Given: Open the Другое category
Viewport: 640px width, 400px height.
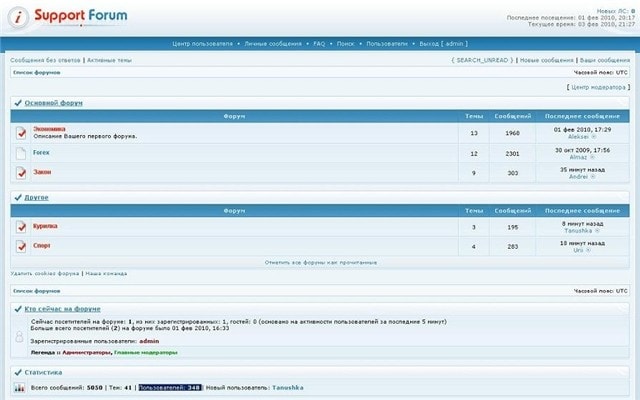Looking at the screenshot, I should tap(36, 198).
